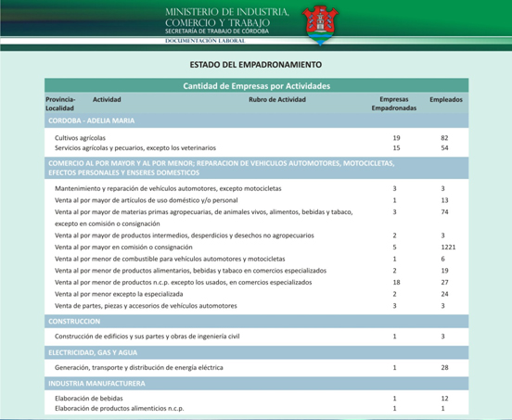This screenshot has height=420, width=512.
Task: Select 'Generación, transporte y distribución de energía eléctrica' row
Action: pyautogui.click(x=256, y=368)
